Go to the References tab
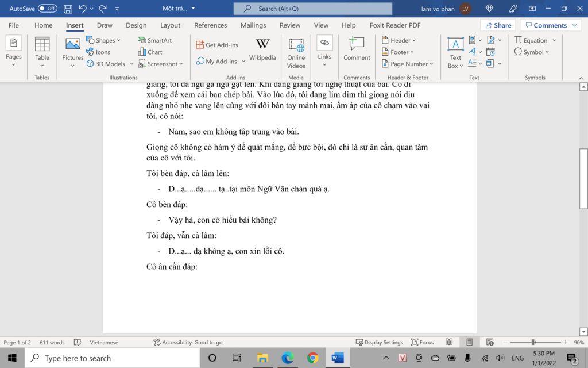This screenshot has width=588, height=368. point(210,25)
